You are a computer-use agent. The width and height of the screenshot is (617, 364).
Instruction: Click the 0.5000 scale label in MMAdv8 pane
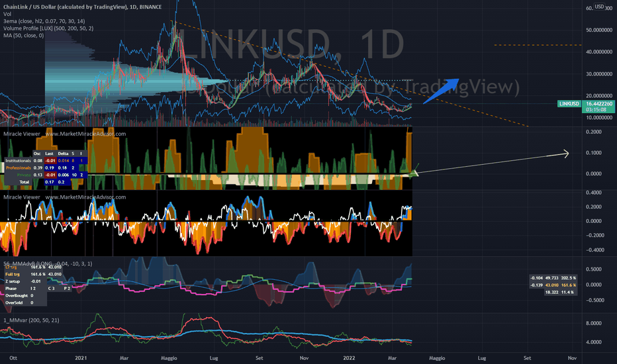pyautogui.click(x=594, y=269)
